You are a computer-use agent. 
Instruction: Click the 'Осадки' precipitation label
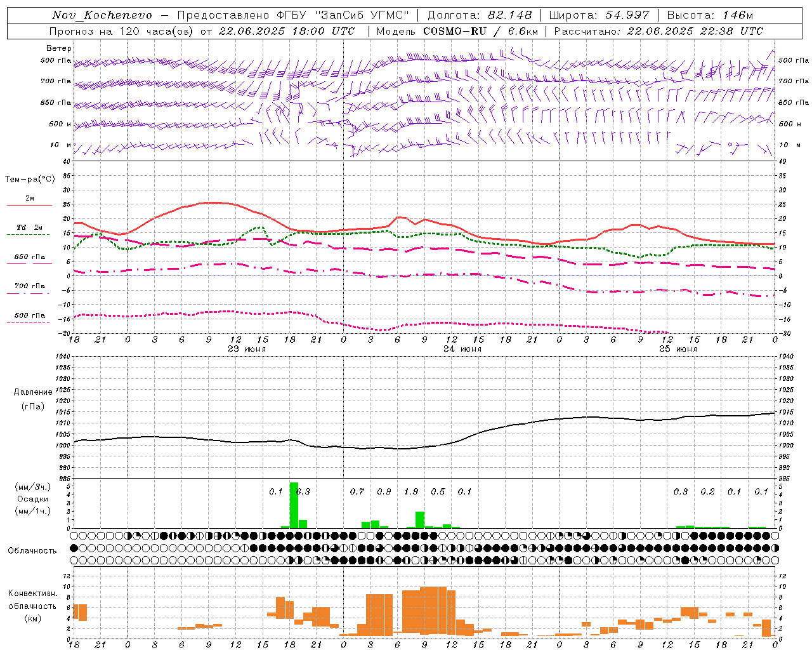tap(33, 500)
